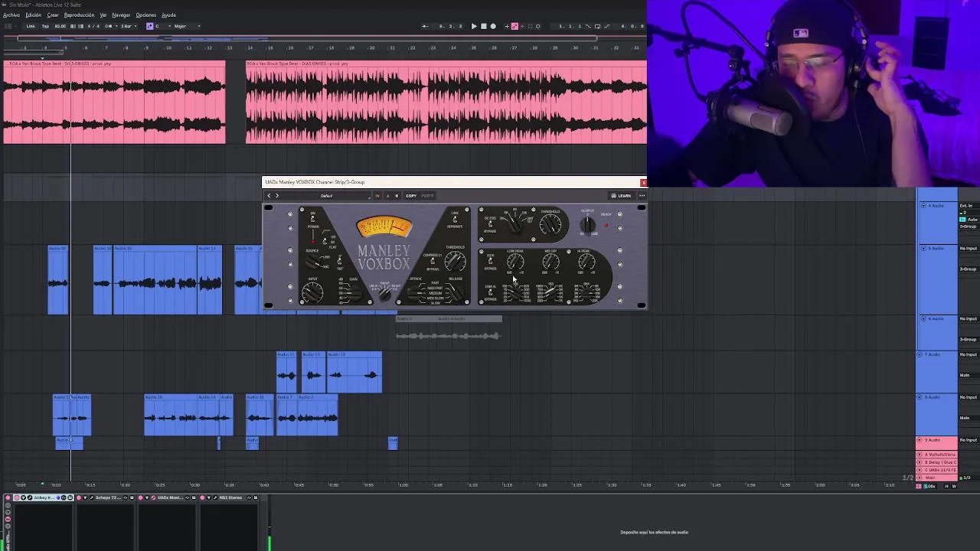Open the Archivo menu
Image resolution: width=980 pixels, height=551 pixels.
click(x=11, y=15)
